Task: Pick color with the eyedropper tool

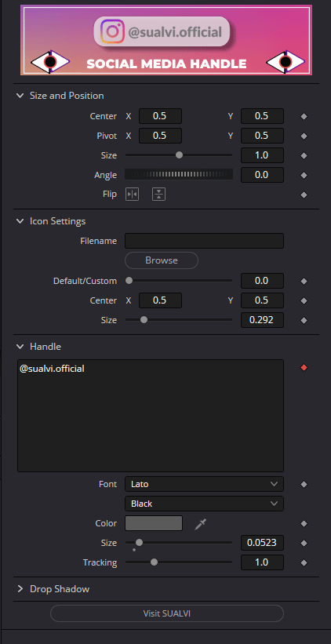Action: pos(201,524)
